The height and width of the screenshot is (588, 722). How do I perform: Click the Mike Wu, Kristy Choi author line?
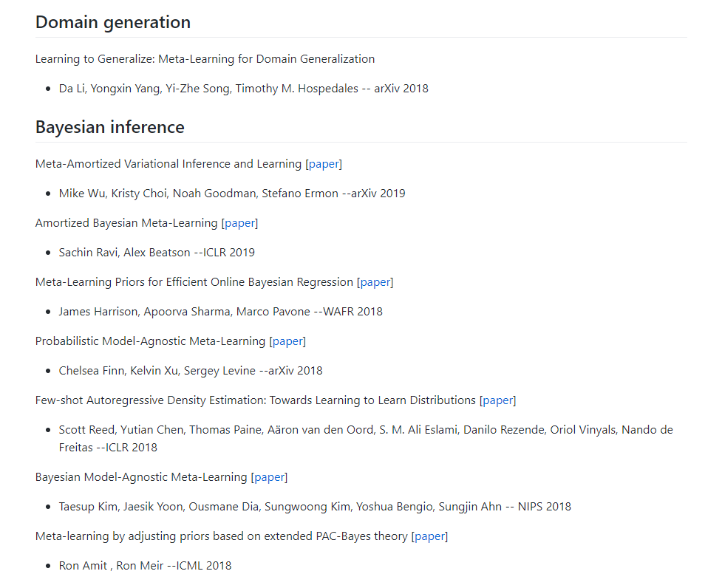pos(231,194)
